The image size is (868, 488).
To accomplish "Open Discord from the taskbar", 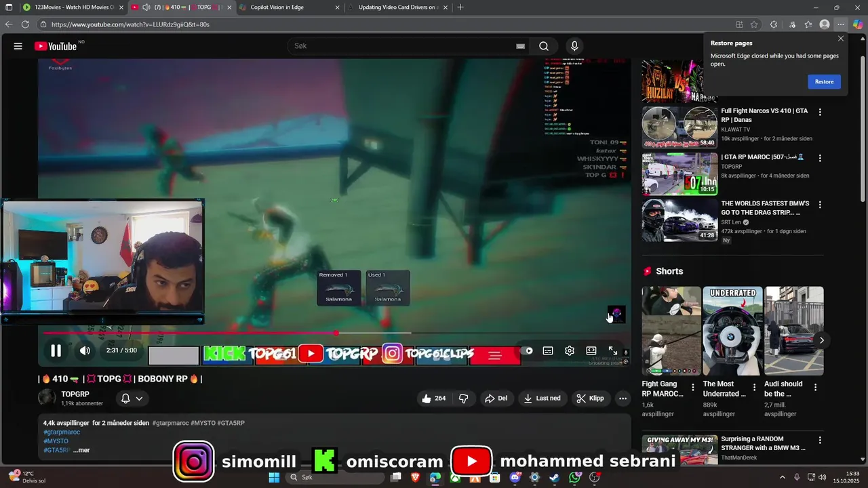I will point(515,477).
